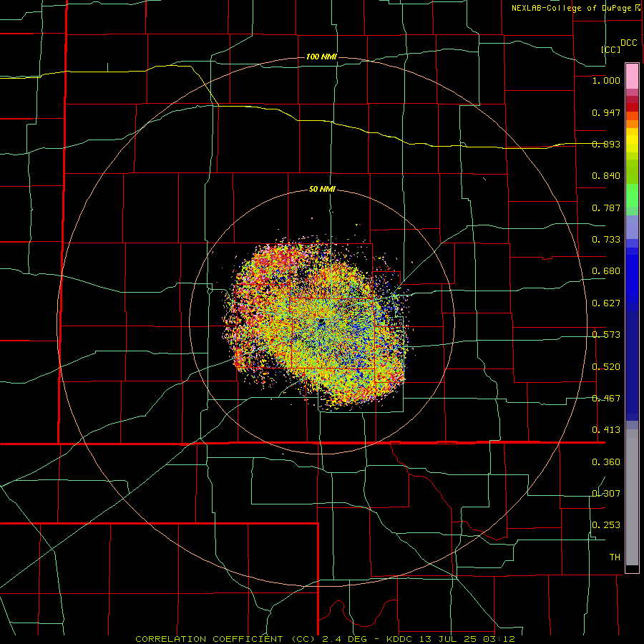644x644 pixels.
Task: Click the bright green swatch in color scale
Action: pyautogui.click(x=632, y=195)
